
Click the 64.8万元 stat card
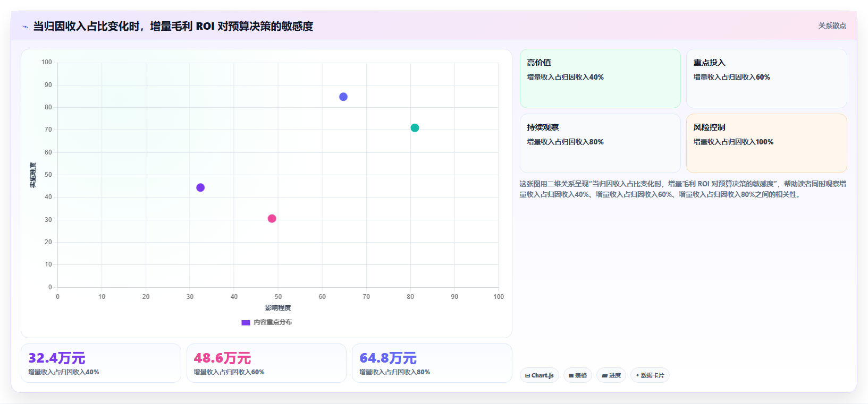tap(432, 363)
